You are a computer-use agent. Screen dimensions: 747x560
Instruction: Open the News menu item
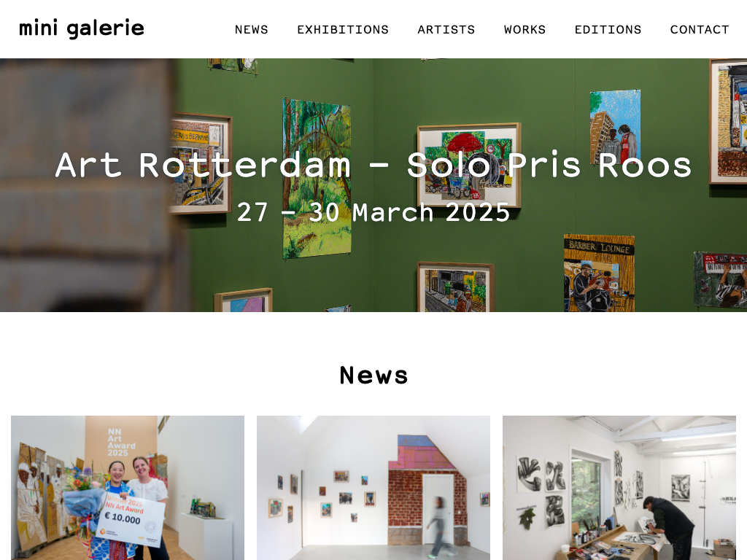click(252, 29)
